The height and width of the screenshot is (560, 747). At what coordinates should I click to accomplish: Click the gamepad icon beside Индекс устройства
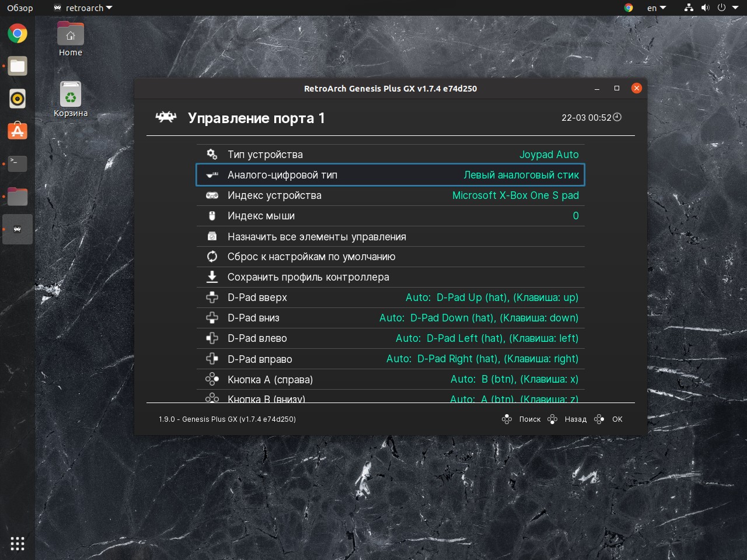pyautogui.click(x=212, y=195)
